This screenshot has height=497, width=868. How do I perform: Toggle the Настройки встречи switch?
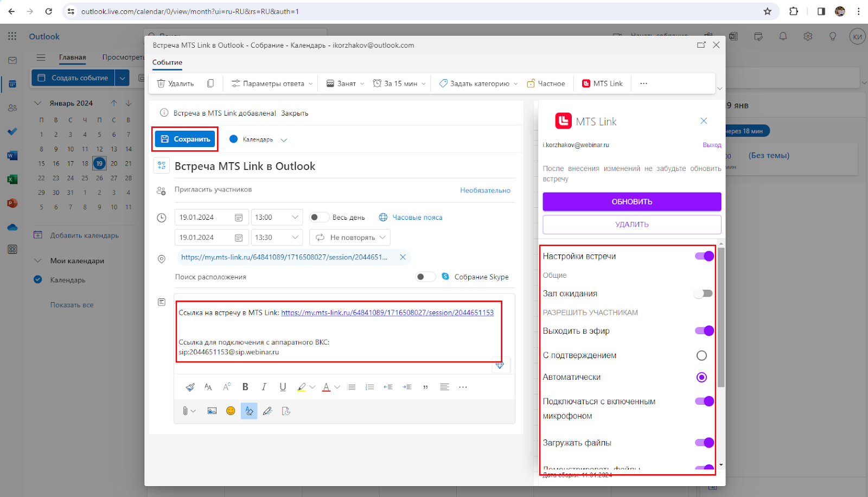coord(704,256)
